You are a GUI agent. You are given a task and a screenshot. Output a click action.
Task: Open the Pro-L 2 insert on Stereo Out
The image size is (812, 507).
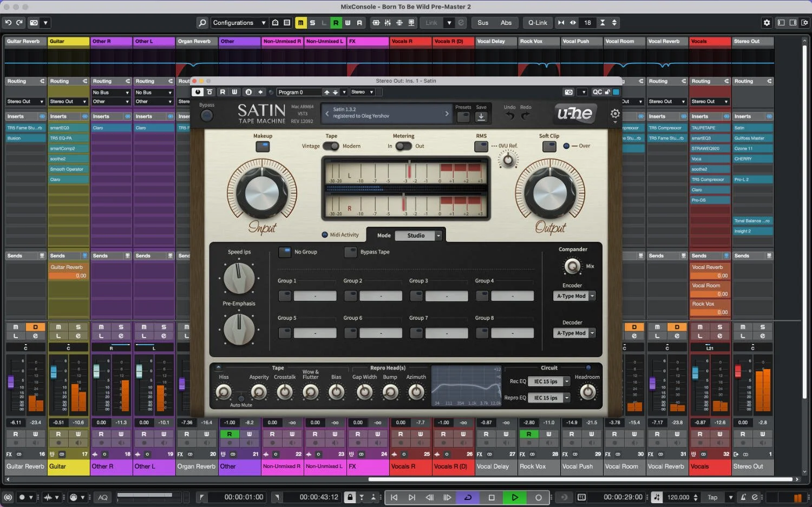coord(753,179)
